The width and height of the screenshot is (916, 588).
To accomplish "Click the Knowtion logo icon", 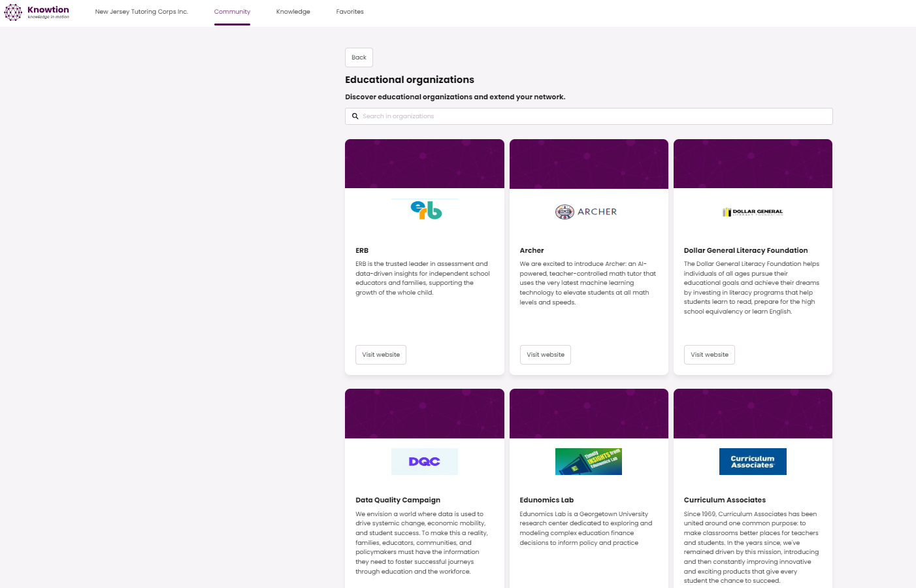I will pos(13,12).
